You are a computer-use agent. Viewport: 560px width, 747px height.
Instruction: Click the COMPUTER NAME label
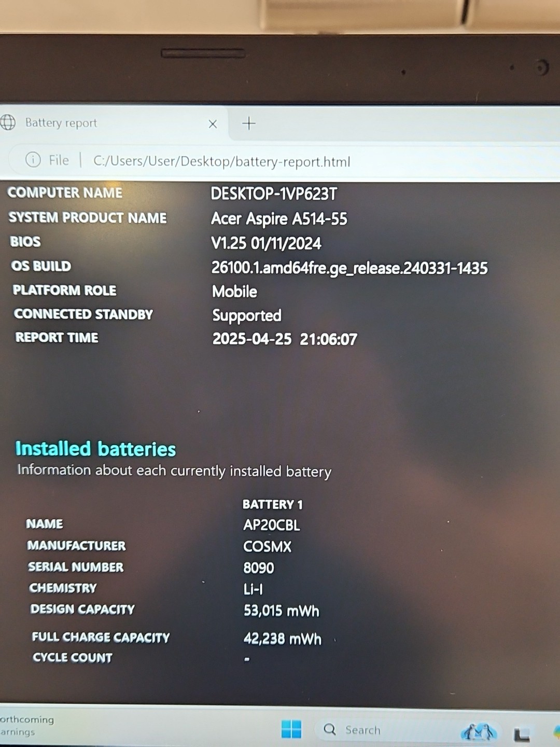(65, 193)
